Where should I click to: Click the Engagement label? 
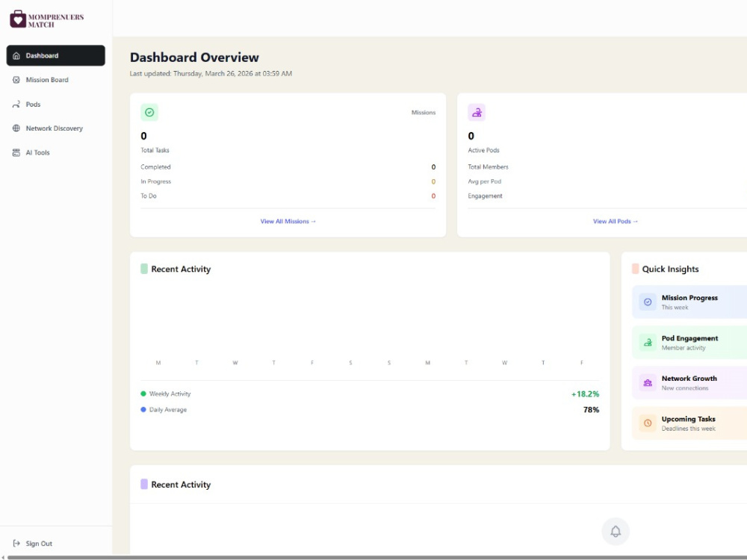click(485, 196)
